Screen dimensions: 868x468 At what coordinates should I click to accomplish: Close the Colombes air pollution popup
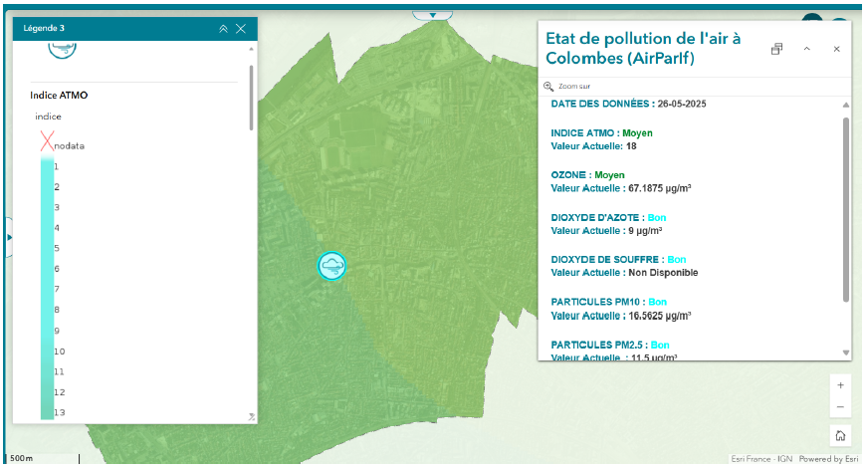tap(836, 49)
